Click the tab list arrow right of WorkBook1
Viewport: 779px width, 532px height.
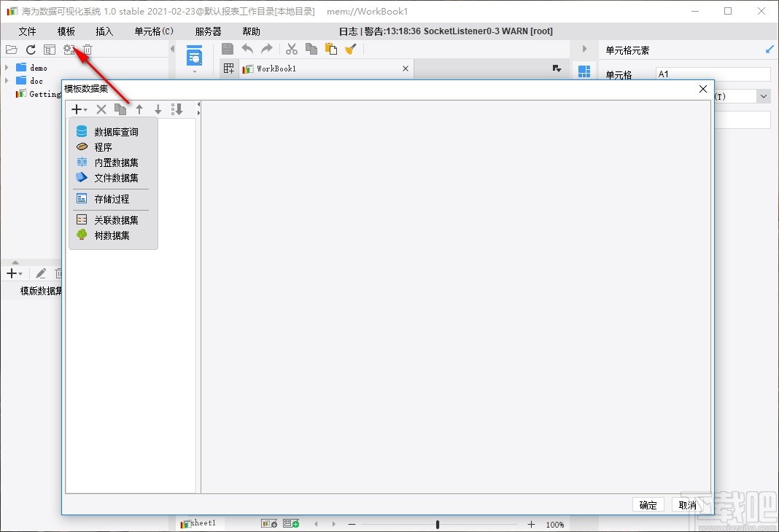[x=557, y=69]
